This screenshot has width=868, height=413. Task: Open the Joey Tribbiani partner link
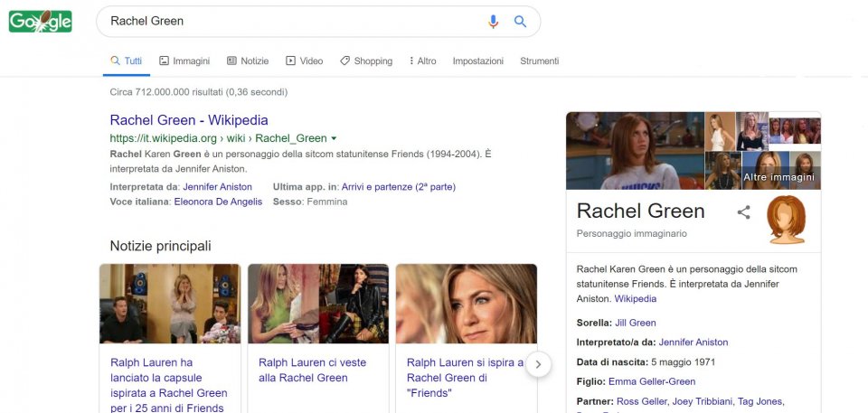[702, 401]
